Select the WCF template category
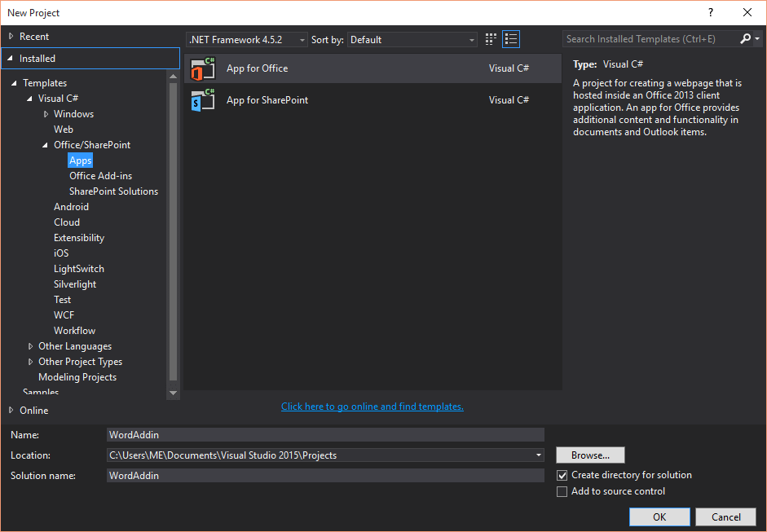The image size is (767, 532). [x=64, y=315]
